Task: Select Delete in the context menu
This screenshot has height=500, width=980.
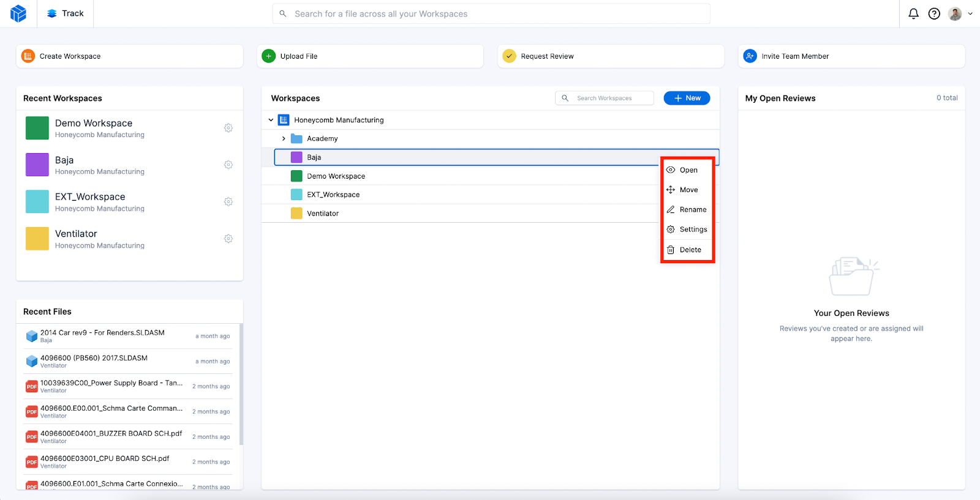Action: click(x=690, y=250)
